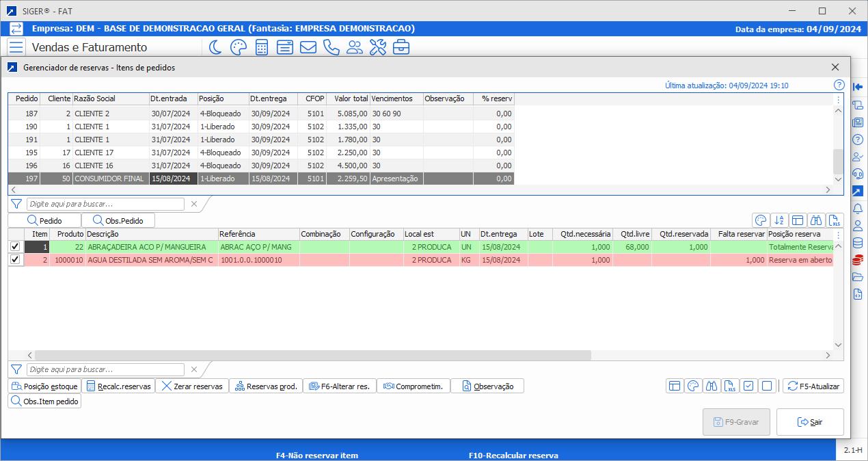This screenshot has width=868, height=461.
Task: Open the color palette above the items grid
Action: click(761, 220)
